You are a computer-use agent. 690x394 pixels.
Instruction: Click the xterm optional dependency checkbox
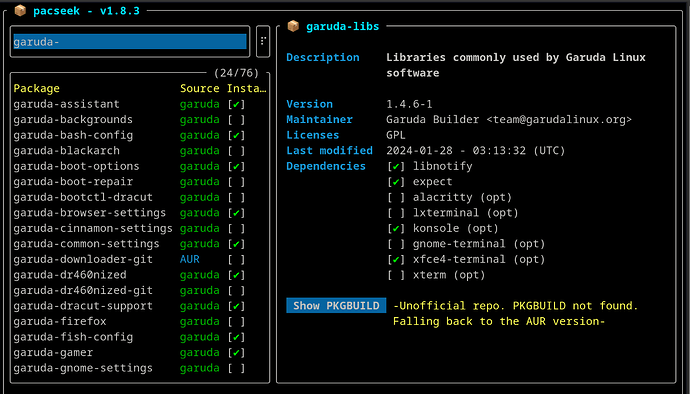point(396,275)
